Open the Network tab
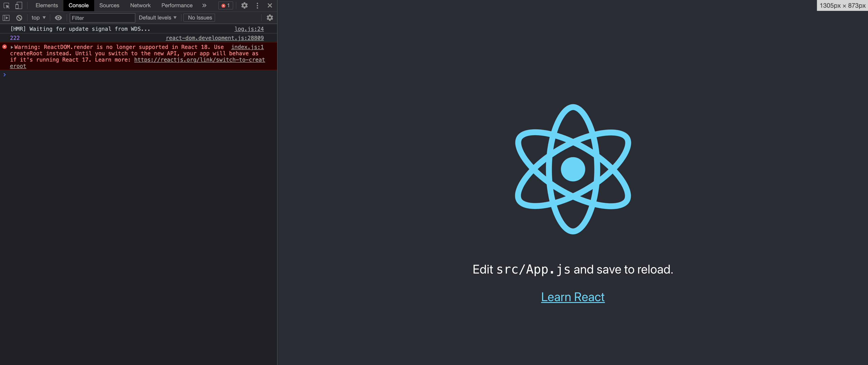Screen dimensions: 868x365 tap(140, 5)
